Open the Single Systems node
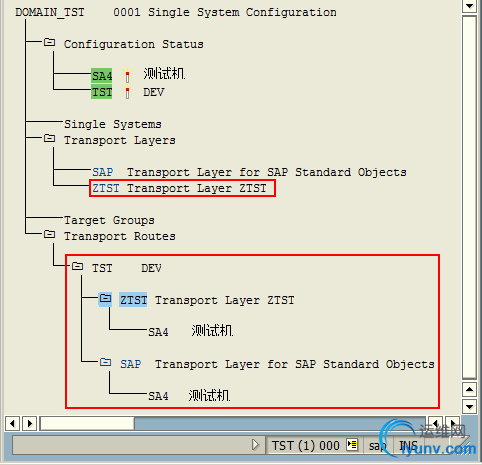 click(x=113, y=124)
